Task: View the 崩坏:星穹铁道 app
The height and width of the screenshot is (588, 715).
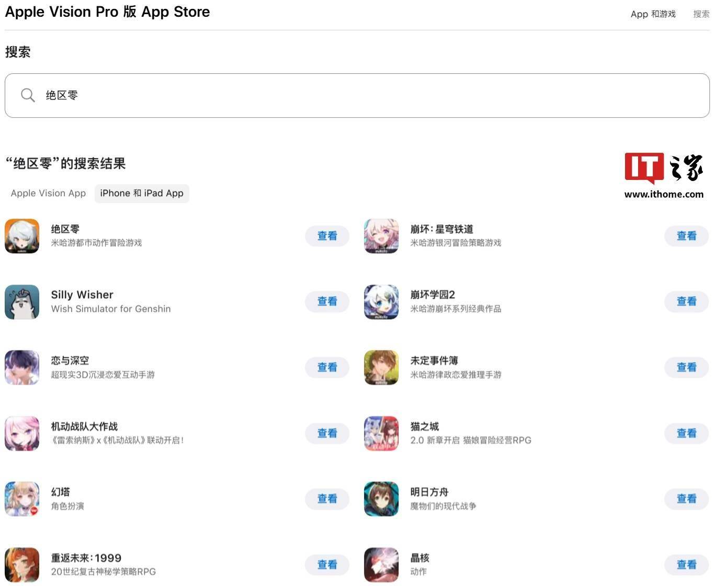Action: (687, 236)
